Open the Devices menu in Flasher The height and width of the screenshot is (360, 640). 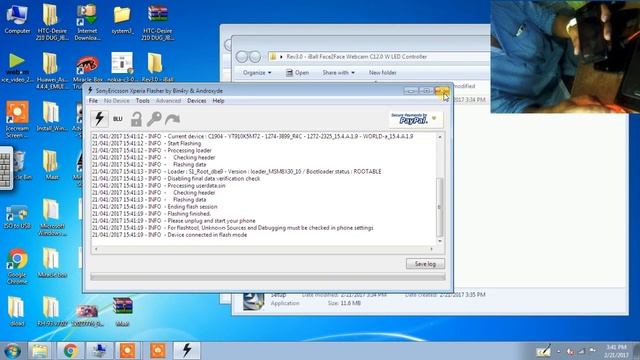(x=196, y=101)
